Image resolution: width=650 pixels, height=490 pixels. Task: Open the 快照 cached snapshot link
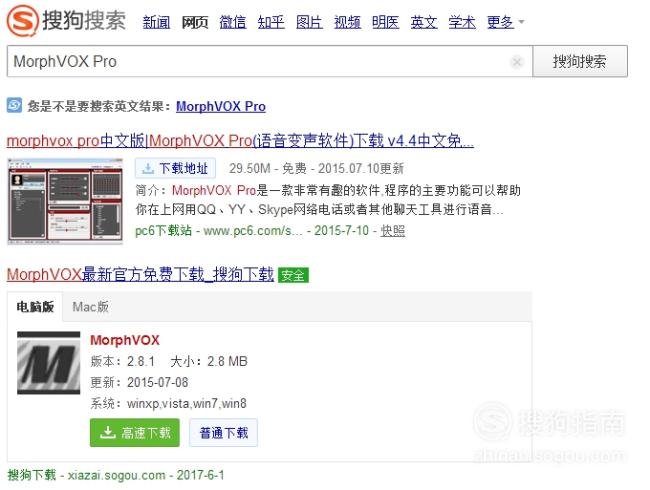(x=393, y=230)
